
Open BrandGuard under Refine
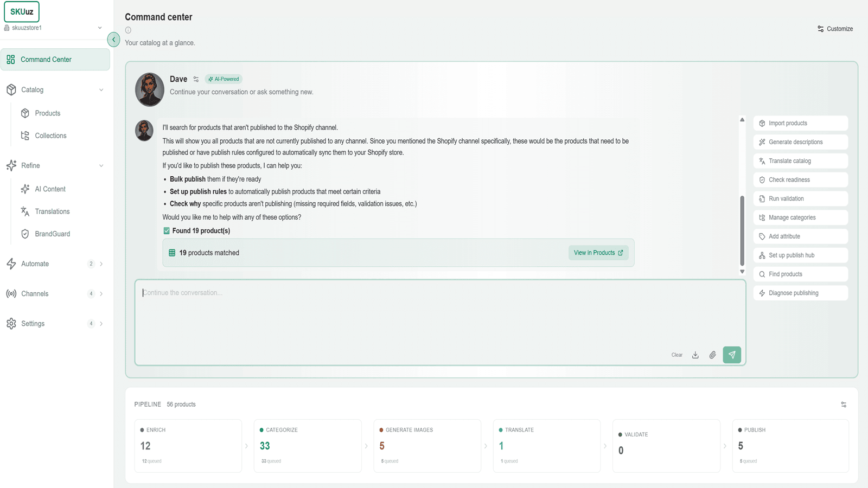coord(52,234)
